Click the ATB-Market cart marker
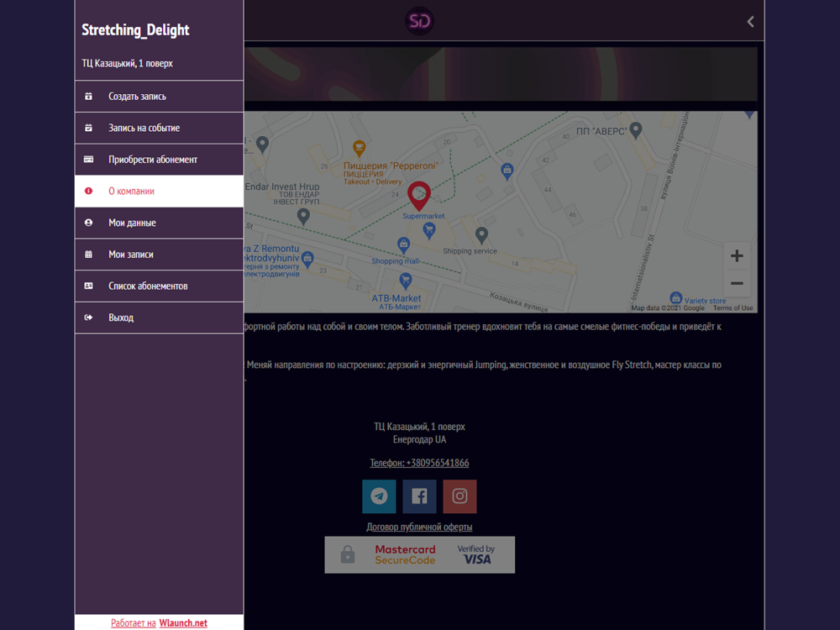 click(406, 281)
